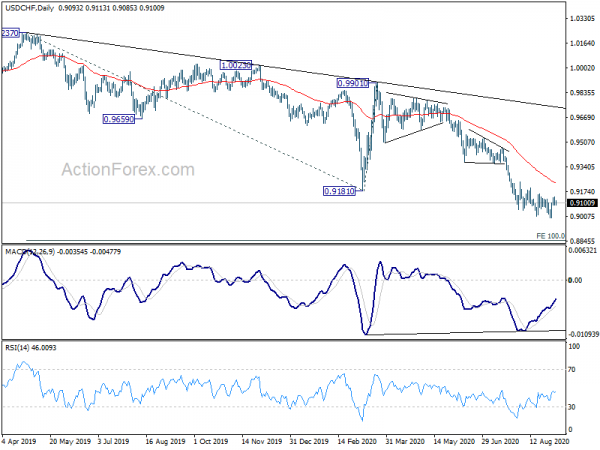Click the USDCHF,Daily chart title
This screenshot has width=600, height=450.
30,8
